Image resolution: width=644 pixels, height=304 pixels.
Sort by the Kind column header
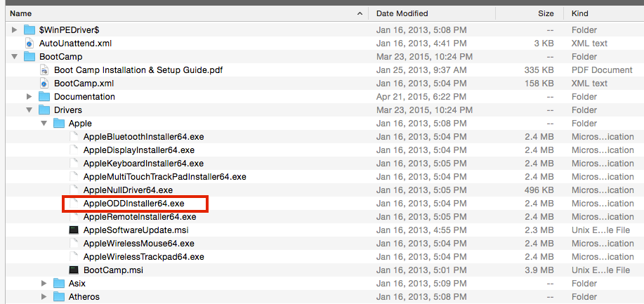(x=603, y=13)
